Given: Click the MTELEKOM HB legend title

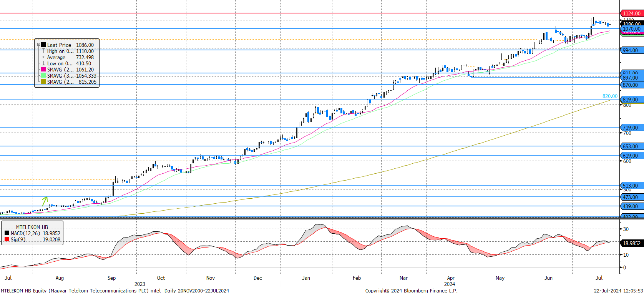Looking at the screenshot, I should (32, 227).
